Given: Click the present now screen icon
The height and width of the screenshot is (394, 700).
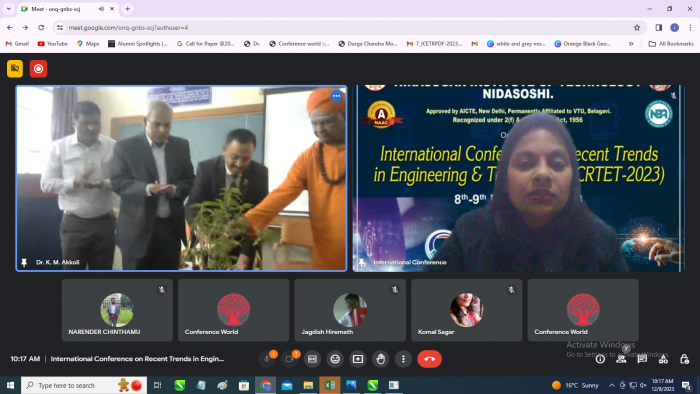Looking at the screenshot, I should tap(358, 359).
